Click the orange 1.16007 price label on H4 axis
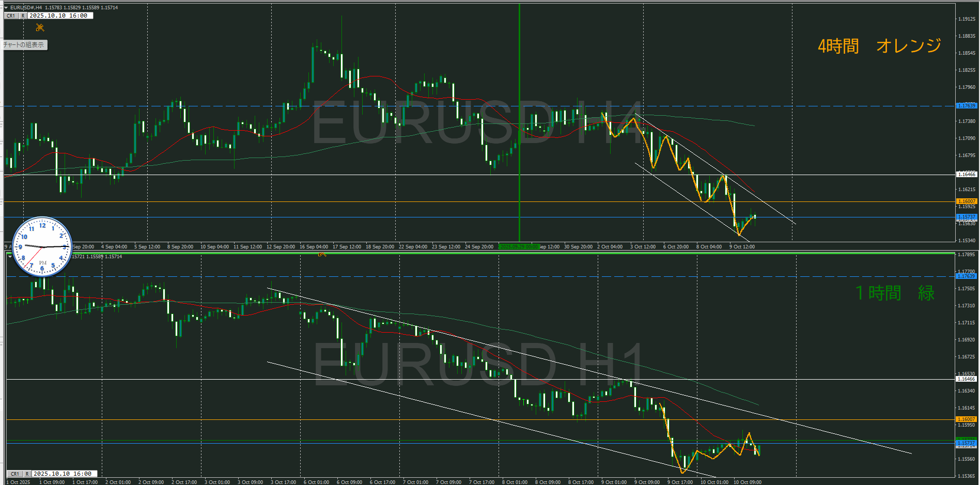 coord(966,201)
